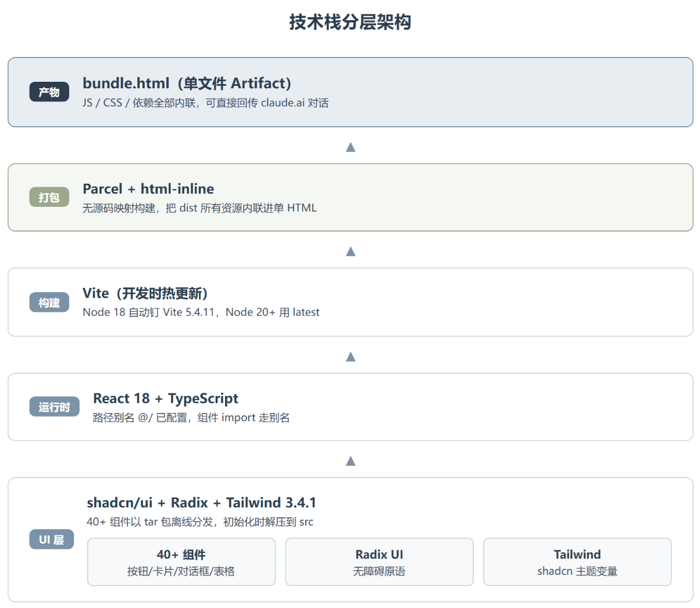Click the 产物 badge
The width and height of the screenshot is (700, 608).
coord(49,92)
